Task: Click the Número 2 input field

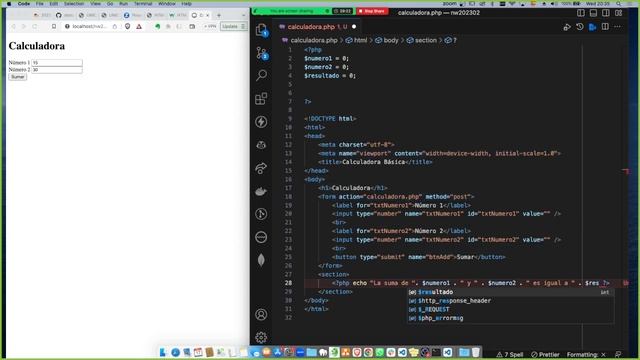Action: click(x=57, y=70)
